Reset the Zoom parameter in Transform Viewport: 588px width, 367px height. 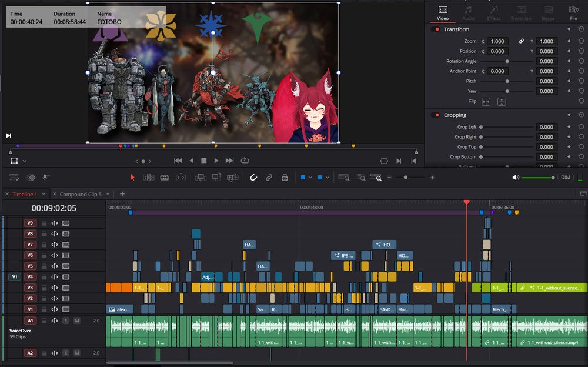(x=581, y=41)
